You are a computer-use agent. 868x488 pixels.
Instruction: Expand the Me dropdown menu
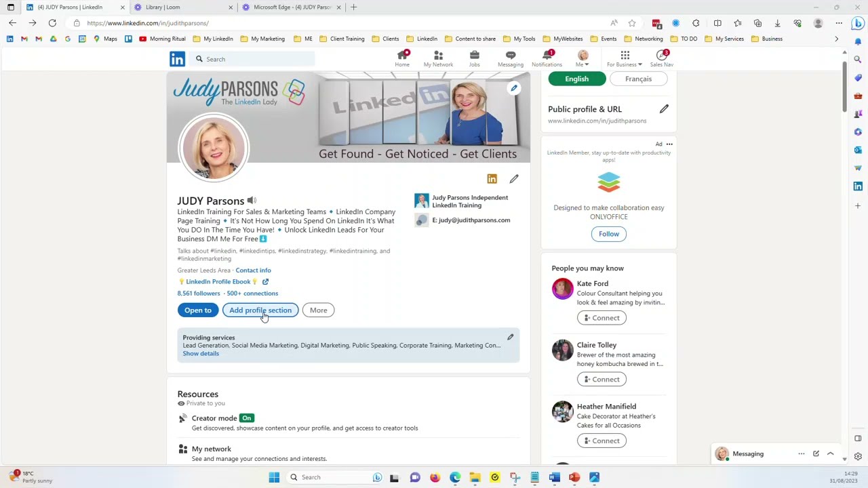click(x=583, y=58)
